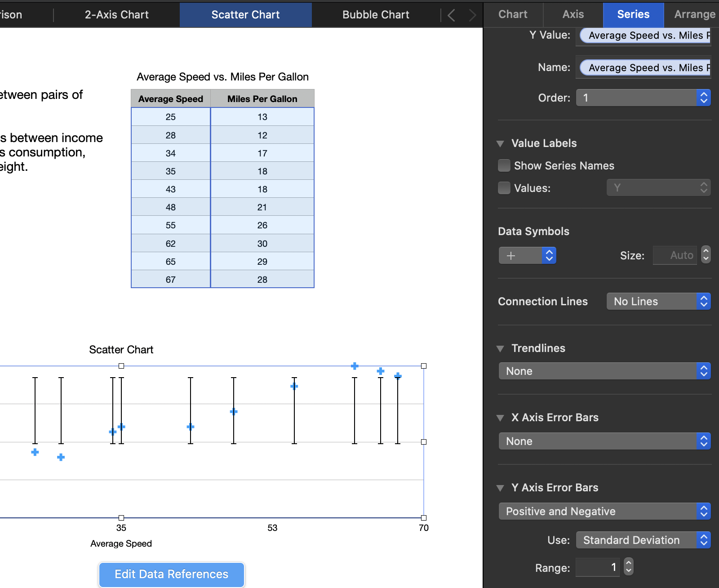Screen dimensions: 719x588
Task: Click the Data Symbols size stepper
Action: click(706, 255)
